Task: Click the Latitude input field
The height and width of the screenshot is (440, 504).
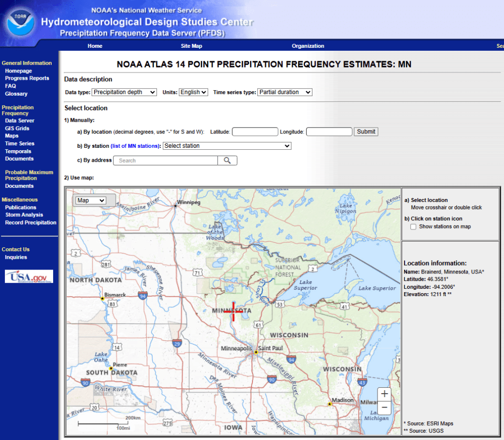Action: click(255, 132)
